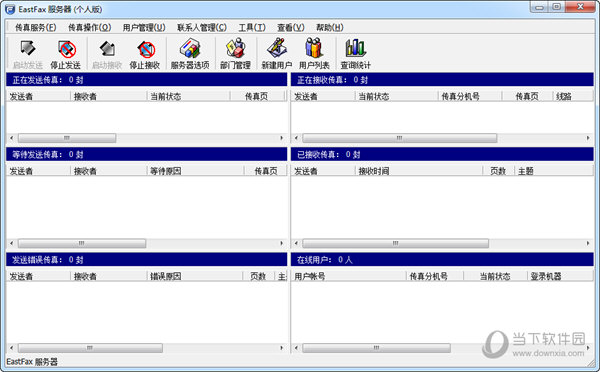This screenshot has height=372, width=600.
Task: Click right scroll arrow in 正在发送传真 panel
Action: point(282,138)
